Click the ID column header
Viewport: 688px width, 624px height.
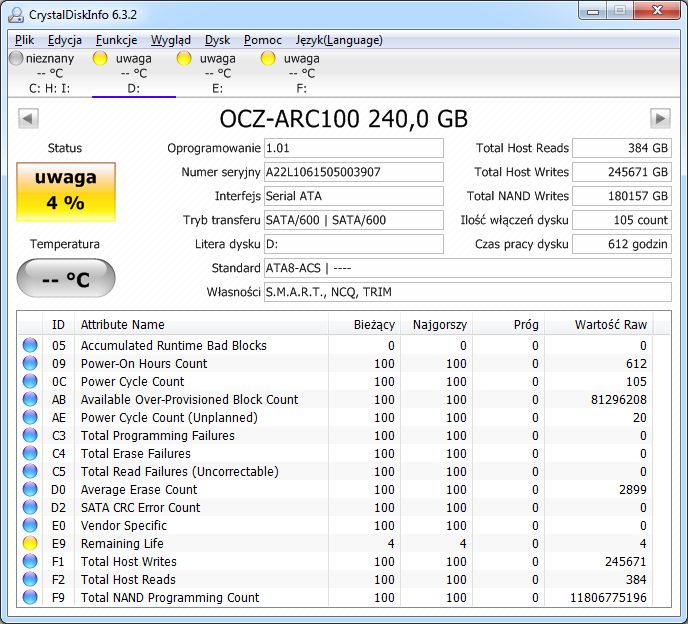58,325
